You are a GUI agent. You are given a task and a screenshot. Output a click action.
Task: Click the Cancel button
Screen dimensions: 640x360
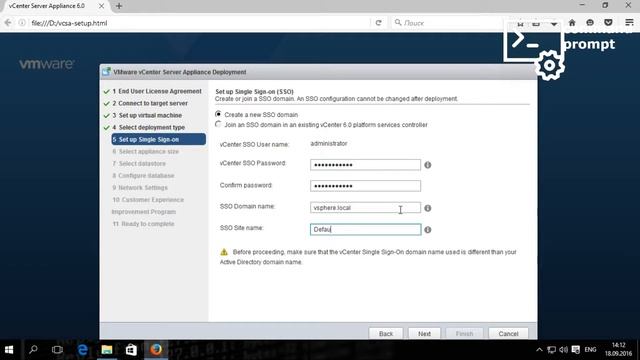[508, 333]
